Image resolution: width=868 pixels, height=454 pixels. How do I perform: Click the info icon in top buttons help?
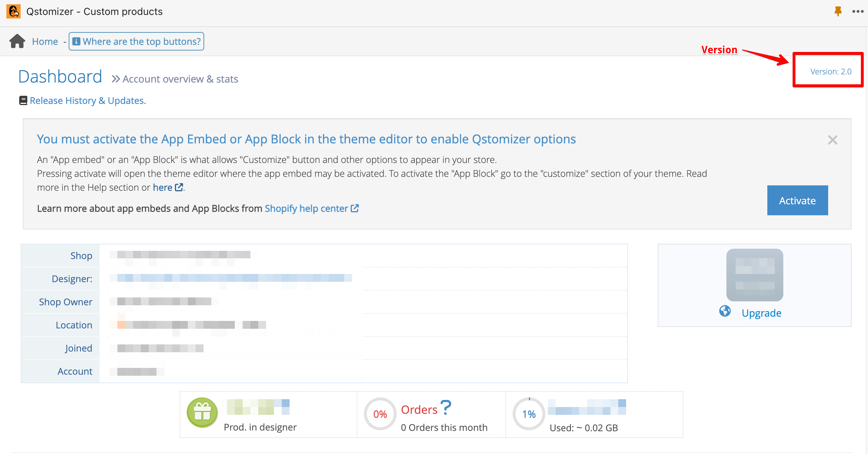76,41
